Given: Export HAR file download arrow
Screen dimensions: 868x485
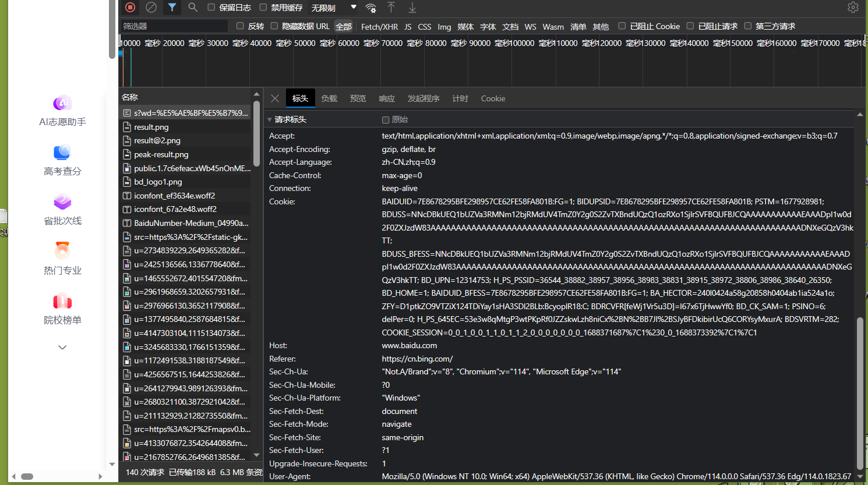Looking at the screenshot, I should pyautogui.click(x=412, y=8).
